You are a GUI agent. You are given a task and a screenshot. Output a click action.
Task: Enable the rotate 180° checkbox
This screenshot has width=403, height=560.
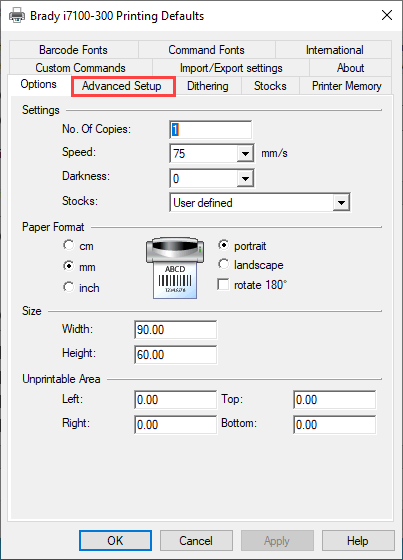[223, 285]
